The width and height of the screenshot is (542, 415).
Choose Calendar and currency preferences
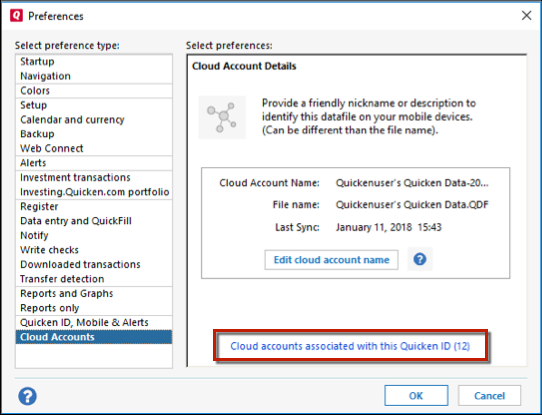[94, 120]
